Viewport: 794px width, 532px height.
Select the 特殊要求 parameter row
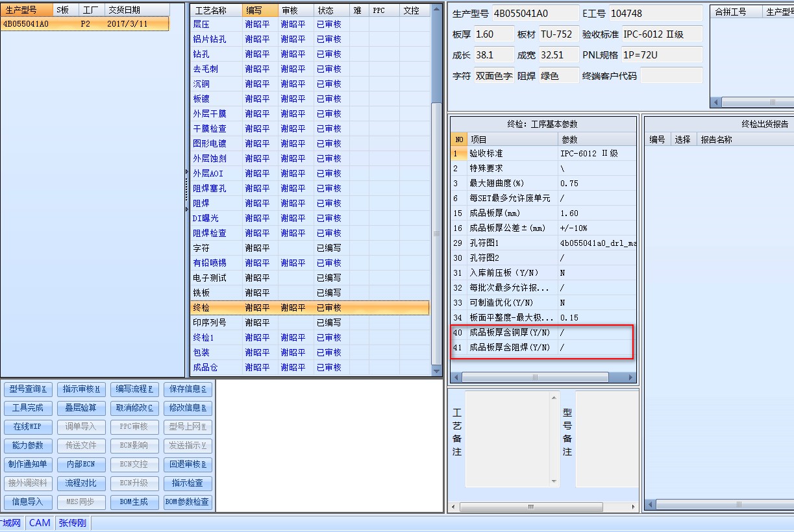pyautogui.click(x=543, y=169)
